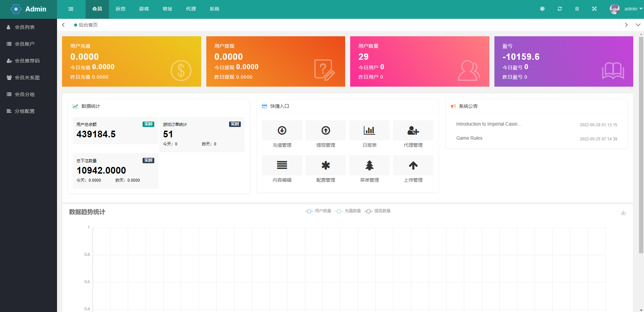This screenshot has width=644, height=312.
Task: Switch to the 游戏 top menu
Action: (x=144, y=9)
